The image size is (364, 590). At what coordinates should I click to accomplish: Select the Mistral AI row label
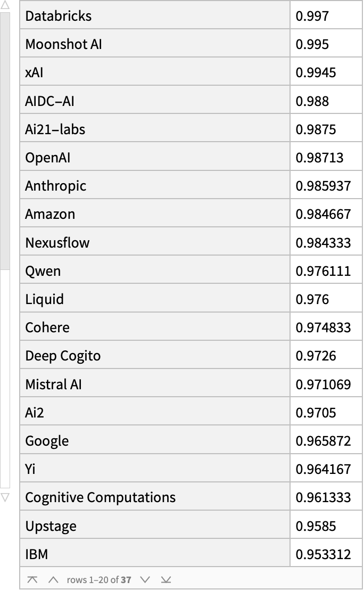point(53,384)
